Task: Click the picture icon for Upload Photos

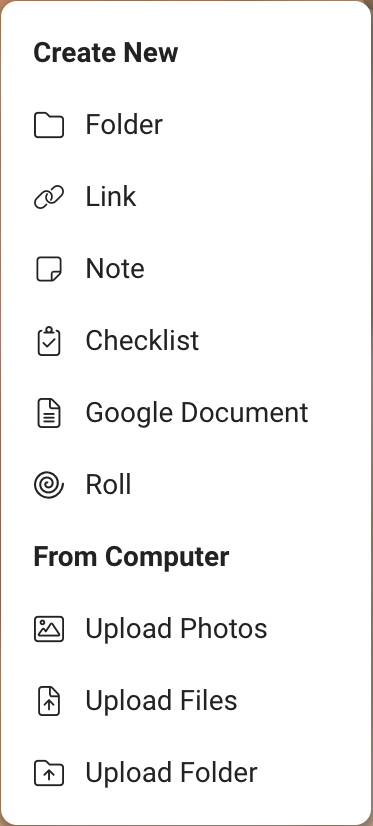Action: click(x=49, y=629)
